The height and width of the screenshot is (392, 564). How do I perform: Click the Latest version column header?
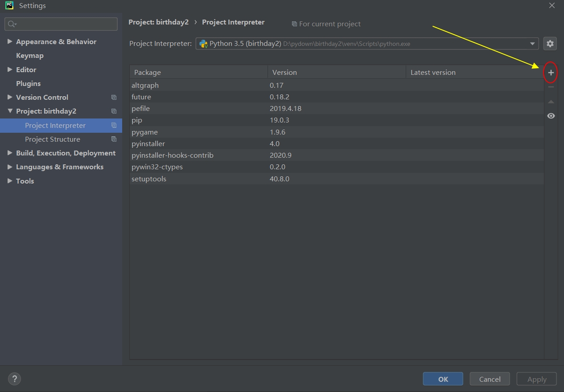pyautogui.click(x=474, y=72)
